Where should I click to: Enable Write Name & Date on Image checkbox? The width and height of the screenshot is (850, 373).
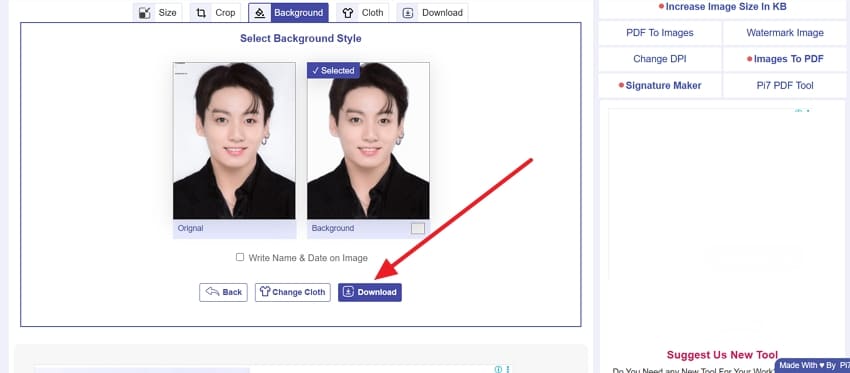coord(240,258)
